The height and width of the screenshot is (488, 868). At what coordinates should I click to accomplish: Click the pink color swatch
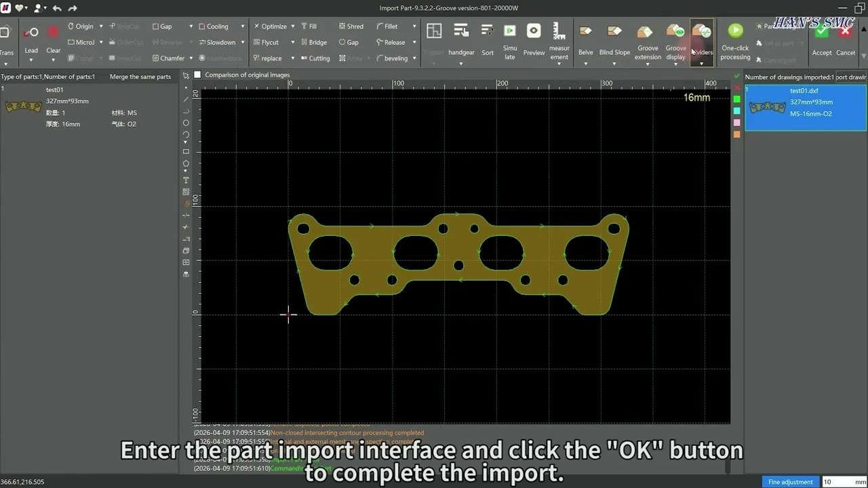737,123
